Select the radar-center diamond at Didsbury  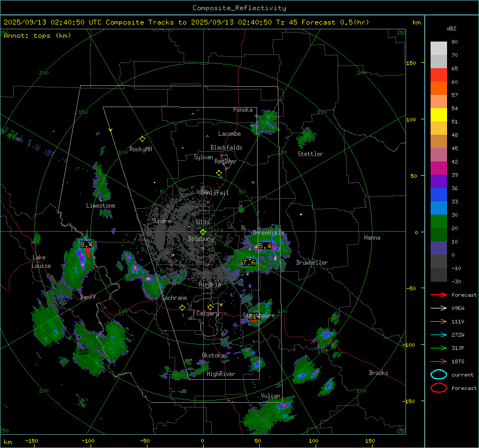[203, 232]
